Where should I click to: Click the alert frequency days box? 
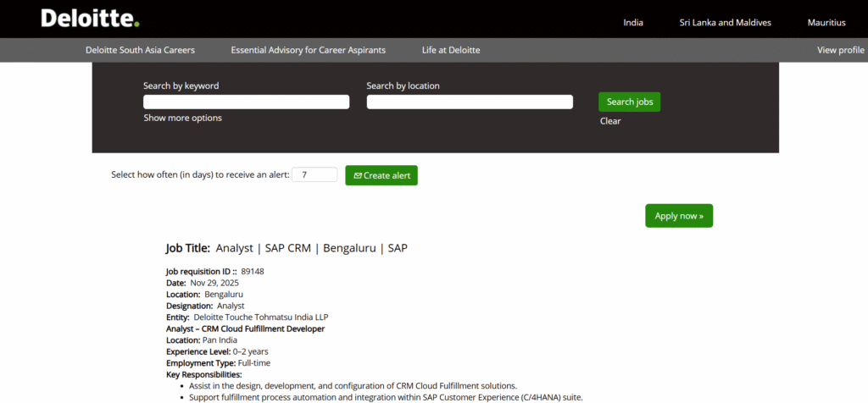314,175
